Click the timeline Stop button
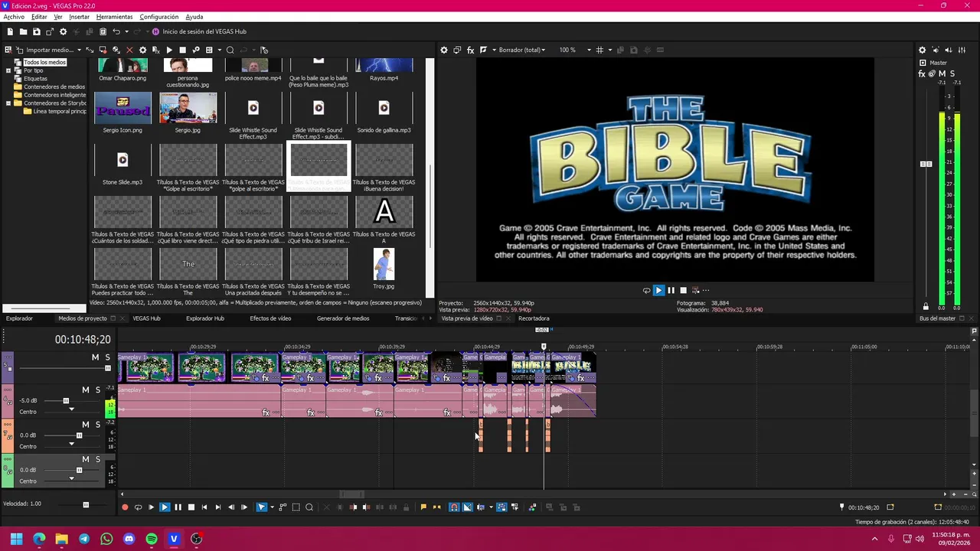980x551 pixels. pos(191,507)
